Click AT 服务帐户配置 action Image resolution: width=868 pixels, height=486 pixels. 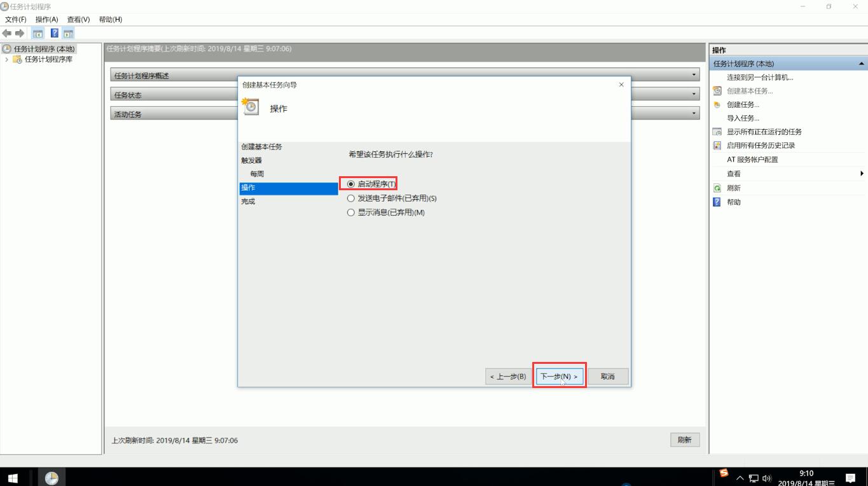(x=752, y=160)
